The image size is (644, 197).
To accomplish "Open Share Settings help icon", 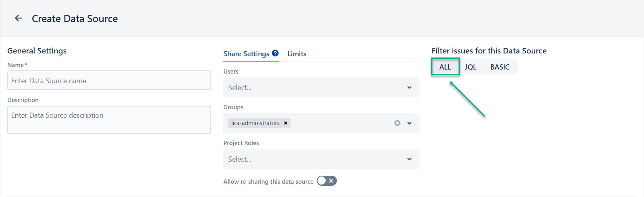I will click(275, 53).
